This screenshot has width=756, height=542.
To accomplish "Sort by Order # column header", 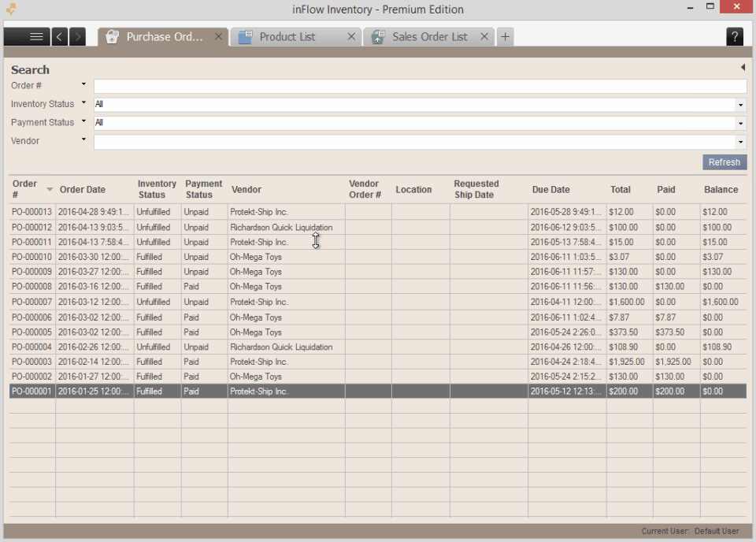I will 31,189.
